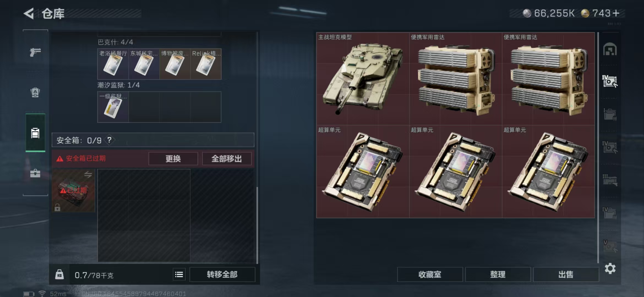644x297 pixels.
Task: Open the briefcase sidebar tab
Action: (35, 173)
